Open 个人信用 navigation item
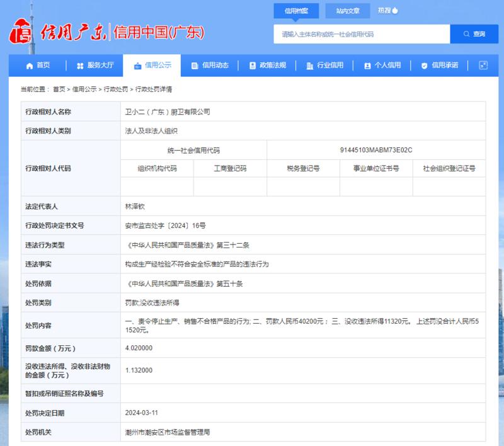 point(382,66)
